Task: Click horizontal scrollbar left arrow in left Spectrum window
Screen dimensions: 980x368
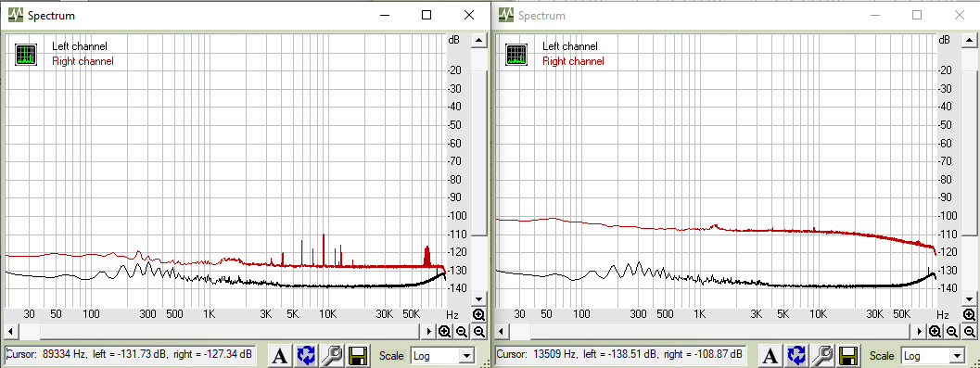Action: (11, 331)
